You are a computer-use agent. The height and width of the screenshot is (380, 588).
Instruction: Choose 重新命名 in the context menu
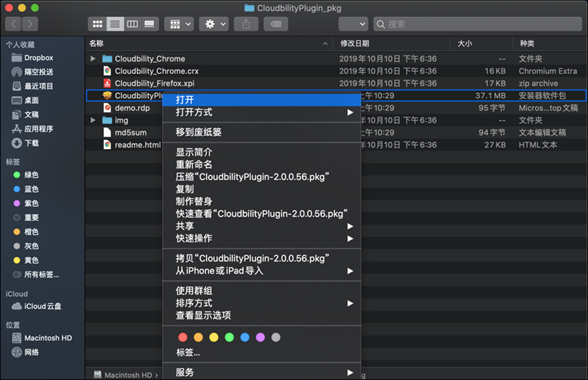(x=194, y=165)
